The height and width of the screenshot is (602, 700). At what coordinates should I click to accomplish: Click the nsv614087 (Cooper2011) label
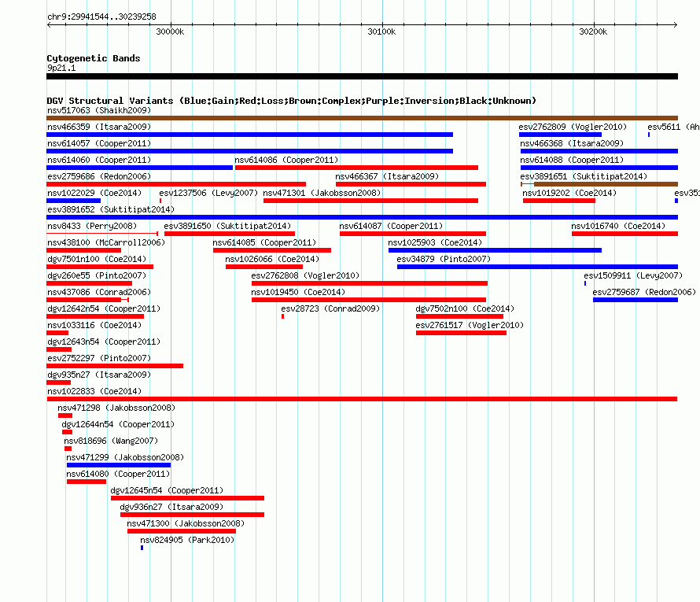[391, 226]
